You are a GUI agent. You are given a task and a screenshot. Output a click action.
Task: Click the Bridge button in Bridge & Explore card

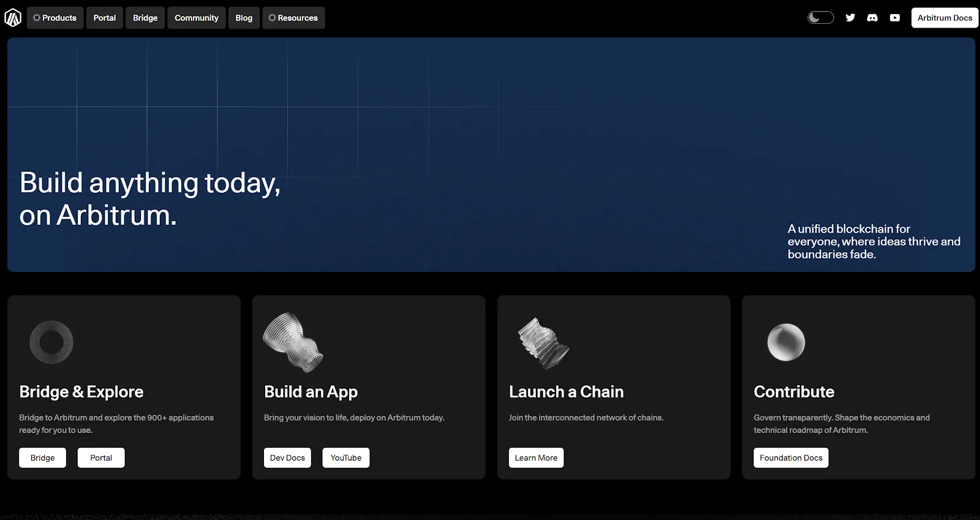pyautogui.click(x=42, y=458)
